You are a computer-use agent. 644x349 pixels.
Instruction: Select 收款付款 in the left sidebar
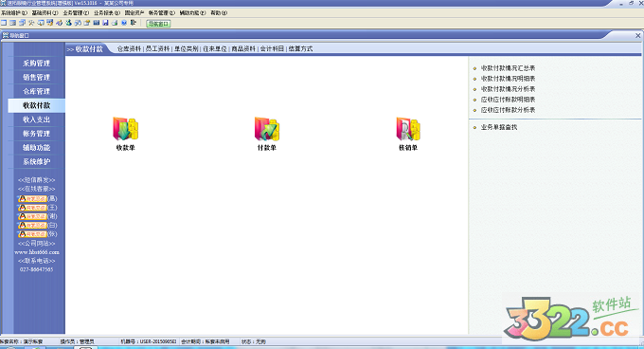point(37,105)
